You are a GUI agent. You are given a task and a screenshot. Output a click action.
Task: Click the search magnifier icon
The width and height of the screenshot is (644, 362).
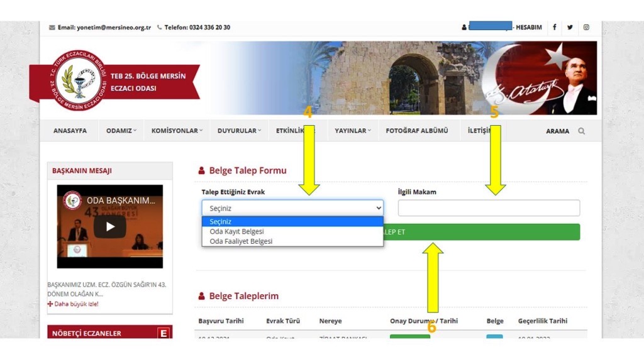(581, 131)
